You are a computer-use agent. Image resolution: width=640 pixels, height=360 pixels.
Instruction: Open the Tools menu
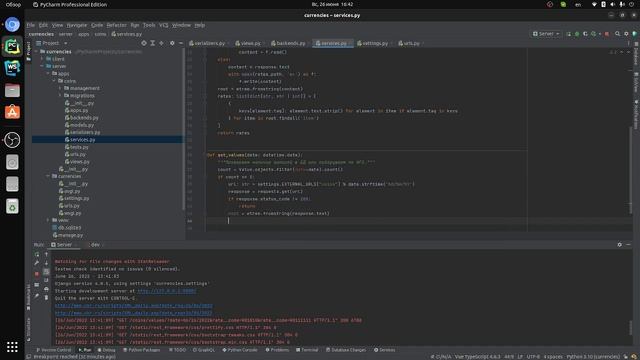(149, 25)
